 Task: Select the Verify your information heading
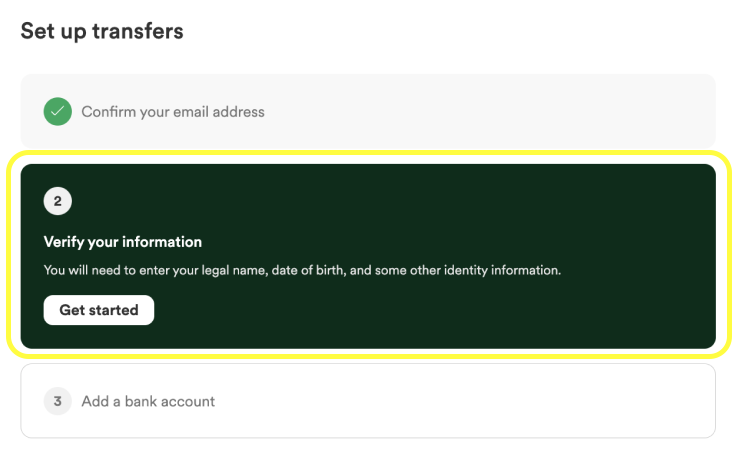click(123, 242)
